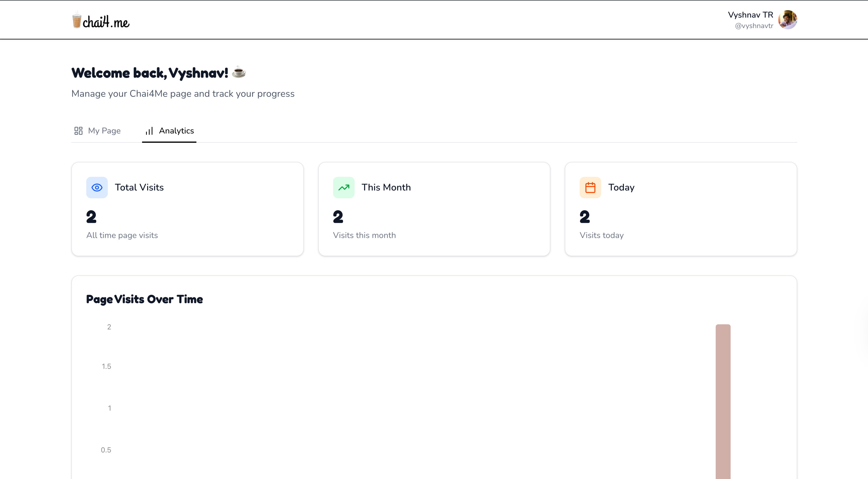This screenshot has height=479, width=868.
Task: Click the Page Visits Over Time heading
Action: tap(144, 299)
